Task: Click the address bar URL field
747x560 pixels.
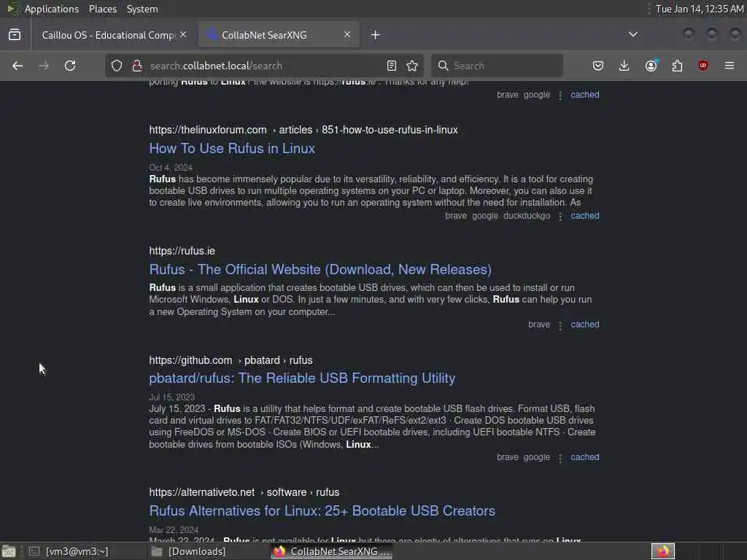Action: coord(264,66)
